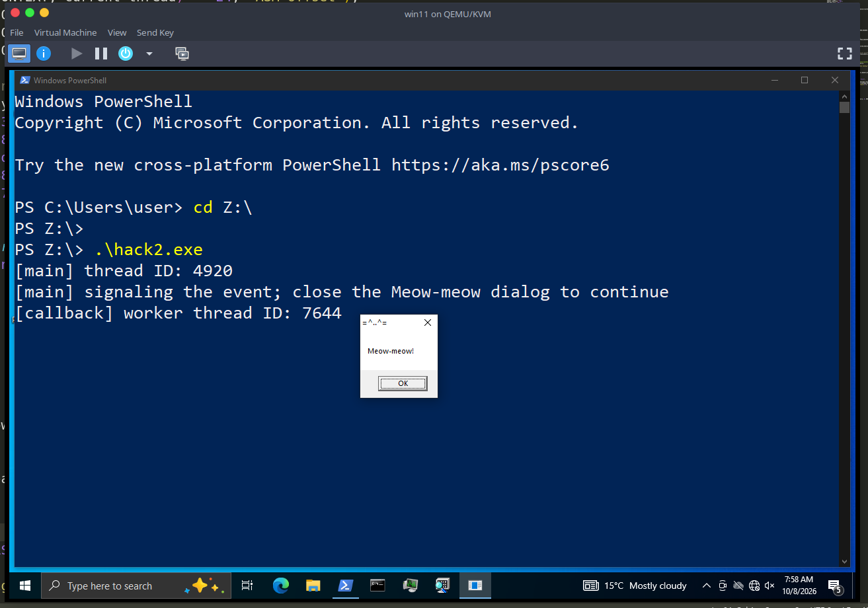Open the manage VM snapshots icon
868x608 pixels.
(x=182, y=54)
